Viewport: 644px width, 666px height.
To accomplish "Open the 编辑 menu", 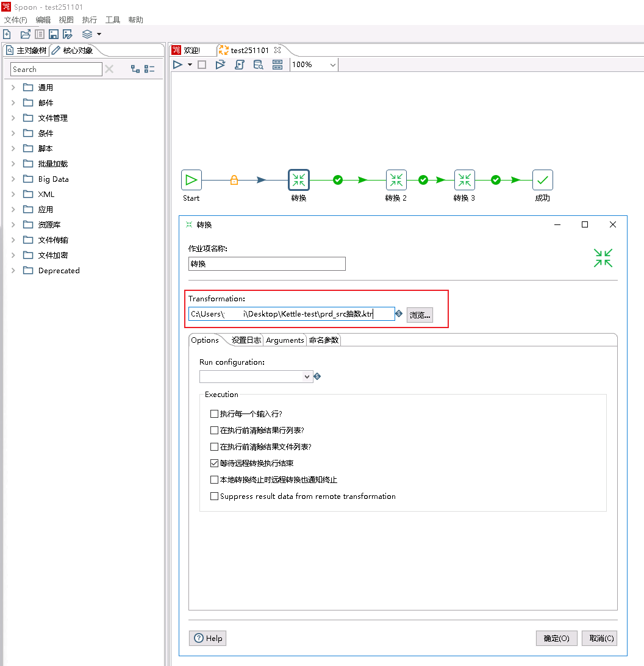I will pyautogui.click(x=43, y=20).
